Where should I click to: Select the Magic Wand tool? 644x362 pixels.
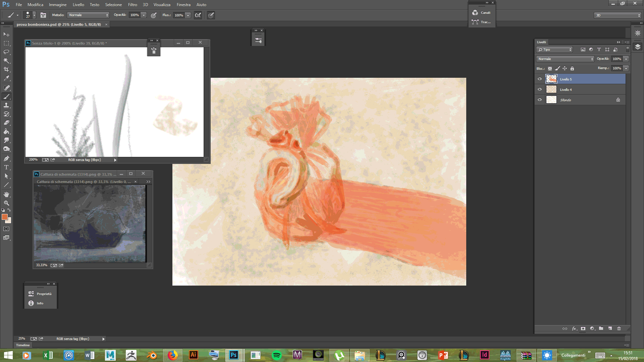coord(6,60)
